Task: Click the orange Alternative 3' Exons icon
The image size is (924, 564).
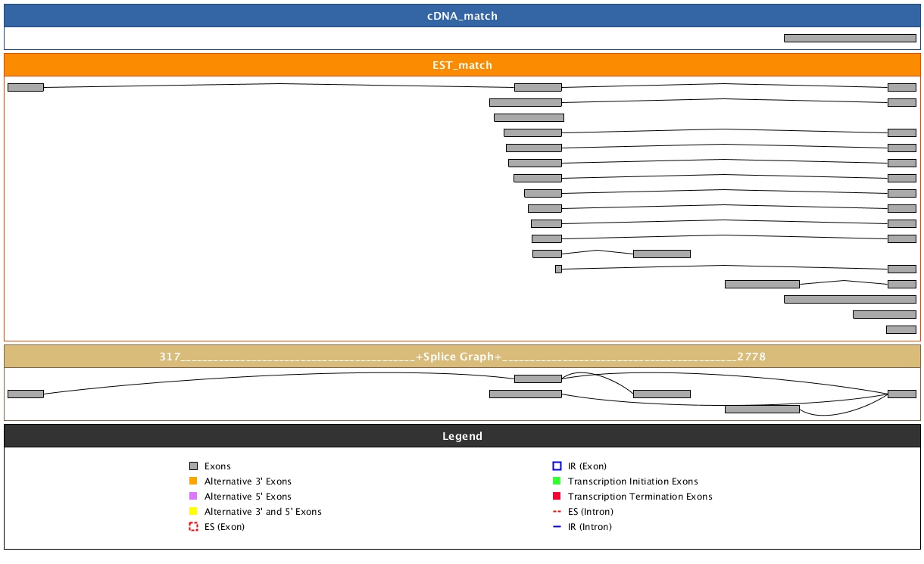Action: click(x=193, y=481)
